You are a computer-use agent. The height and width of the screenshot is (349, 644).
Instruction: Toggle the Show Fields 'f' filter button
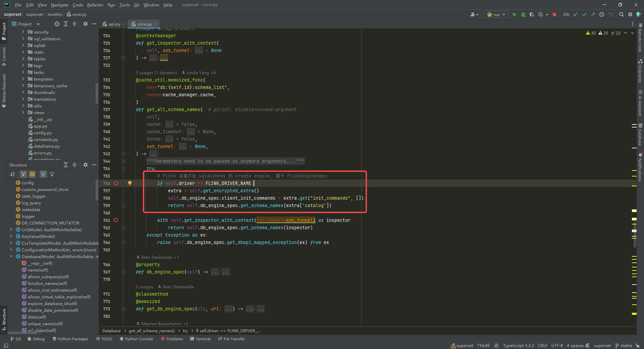tap(32, 174)
